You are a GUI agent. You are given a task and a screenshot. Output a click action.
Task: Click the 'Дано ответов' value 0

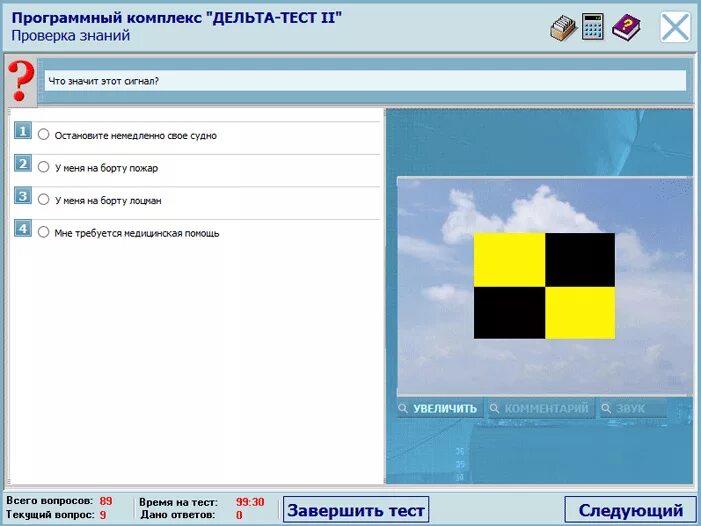tap(239, 515)
